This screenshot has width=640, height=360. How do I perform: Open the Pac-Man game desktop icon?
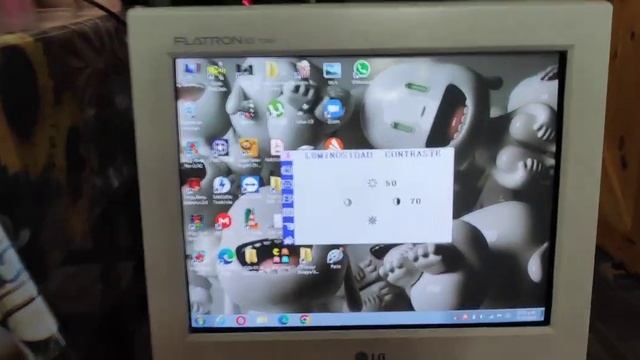click(280, 255)
